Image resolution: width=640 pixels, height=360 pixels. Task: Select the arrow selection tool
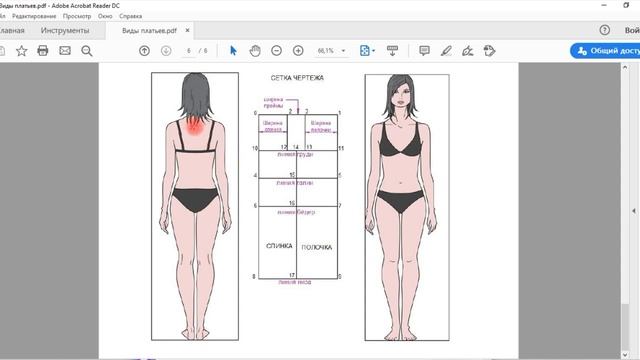(x=233, y=51)
